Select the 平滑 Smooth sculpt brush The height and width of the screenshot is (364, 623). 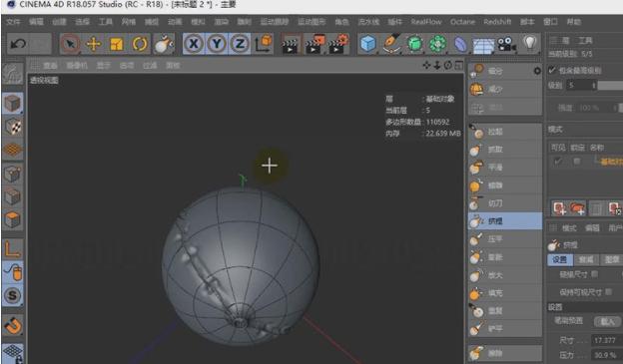[x=505, y=168]
